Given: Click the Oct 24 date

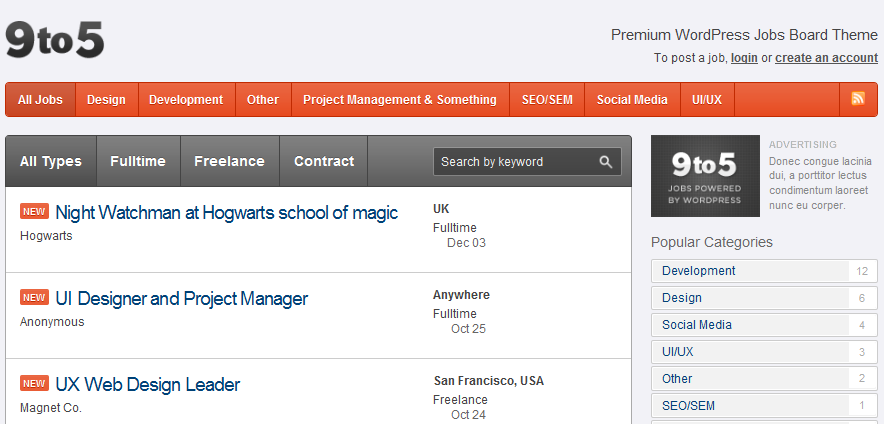Looking at the screenshot, I should 468,415.
